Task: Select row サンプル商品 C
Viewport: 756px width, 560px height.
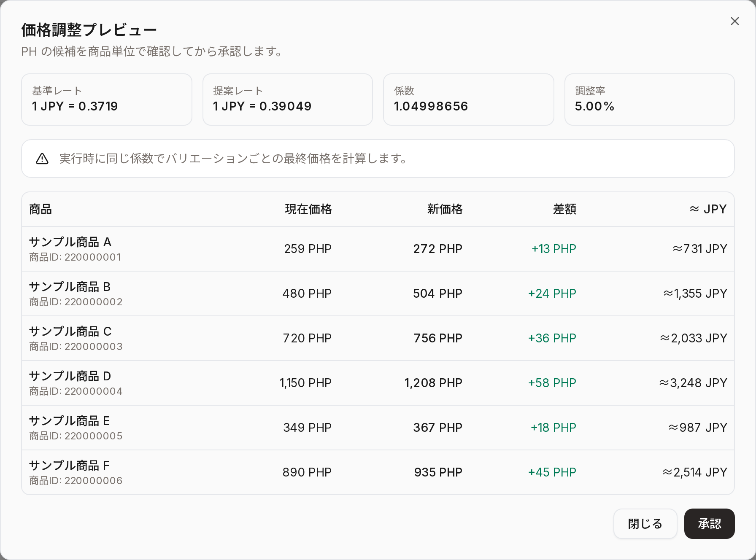Action: pyautogui.click(x=378, y=338)
